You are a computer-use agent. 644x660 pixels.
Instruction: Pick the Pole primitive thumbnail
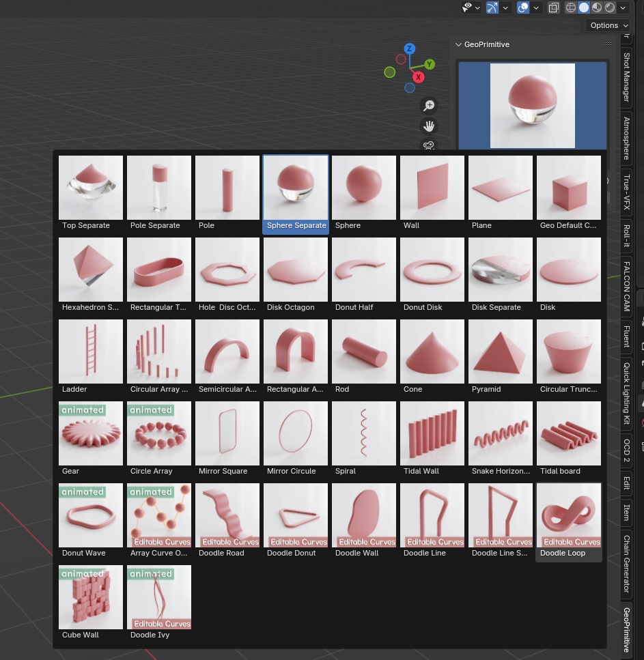point(227,193)
